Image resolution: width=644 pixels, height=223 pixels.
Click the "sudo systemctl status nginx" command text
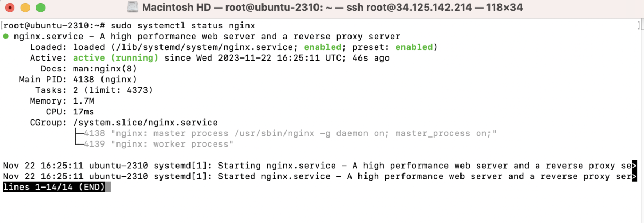coord(183,26)
